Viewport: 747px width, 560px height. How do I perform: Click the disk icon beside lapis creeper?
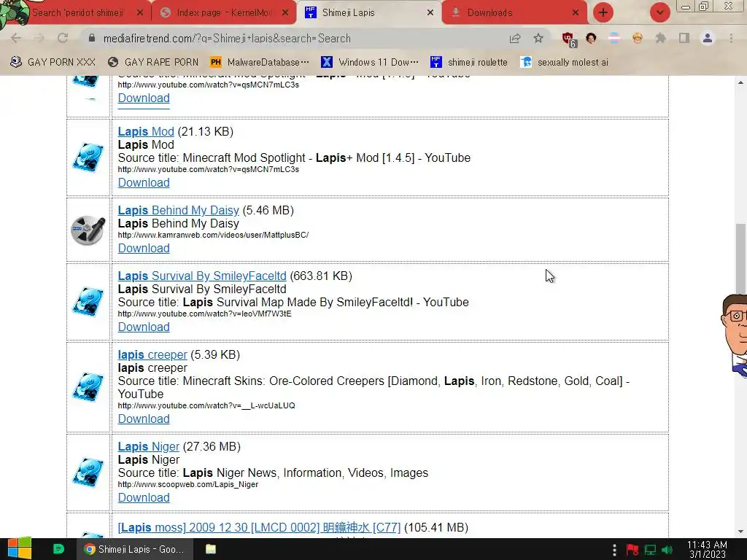[88, 386]
